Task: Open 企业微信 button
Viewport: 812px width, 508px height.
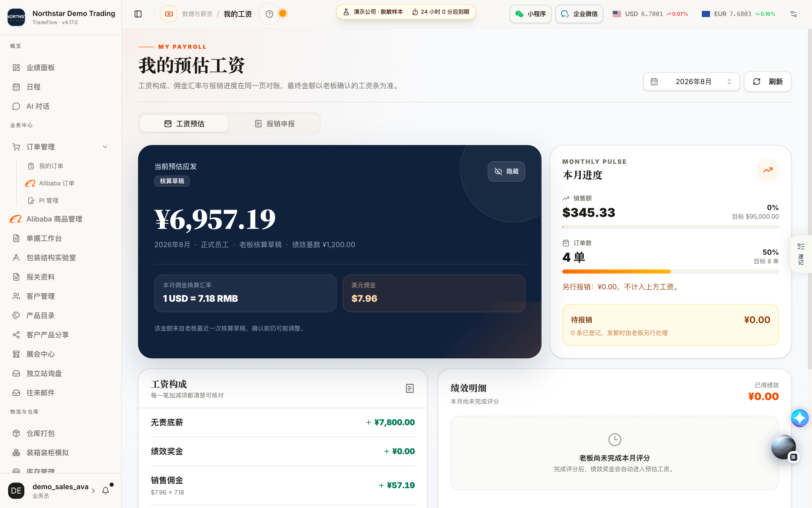Action: click(x=579, y=14)
